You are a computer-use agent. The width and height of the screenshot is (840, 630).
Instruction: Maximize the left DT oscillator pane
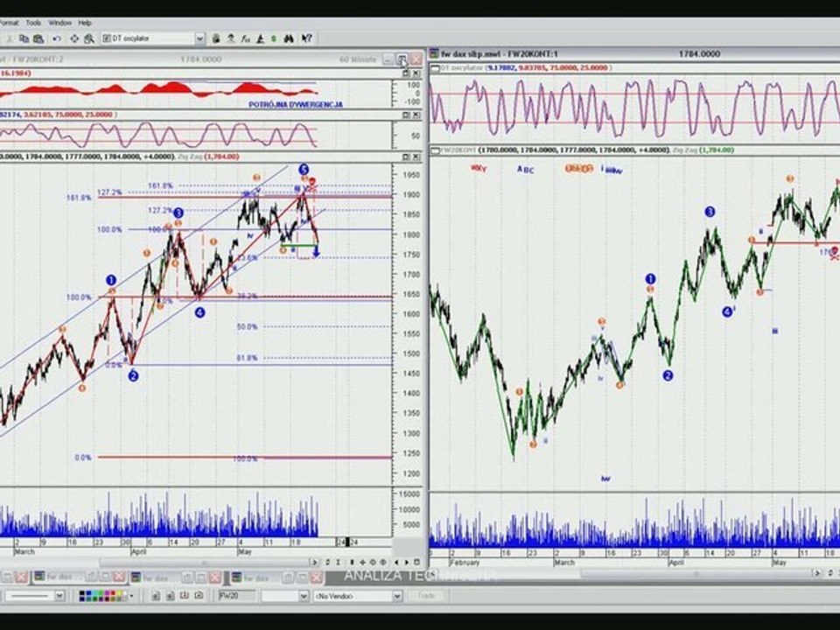(x=405, y=115)
